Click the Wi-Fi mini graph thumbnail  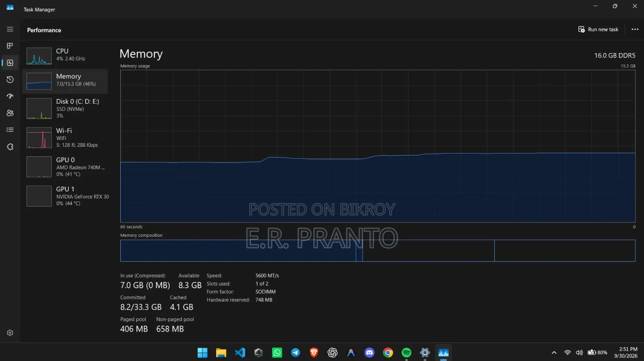[x=39, y=137]
